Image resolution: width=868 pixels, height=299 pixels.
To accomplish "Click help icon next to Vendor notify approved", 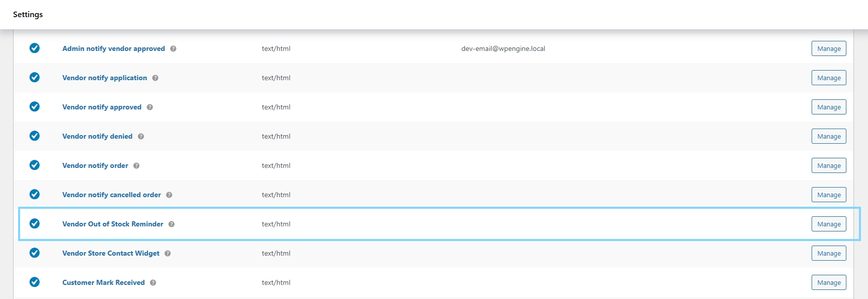I will 150,107.
